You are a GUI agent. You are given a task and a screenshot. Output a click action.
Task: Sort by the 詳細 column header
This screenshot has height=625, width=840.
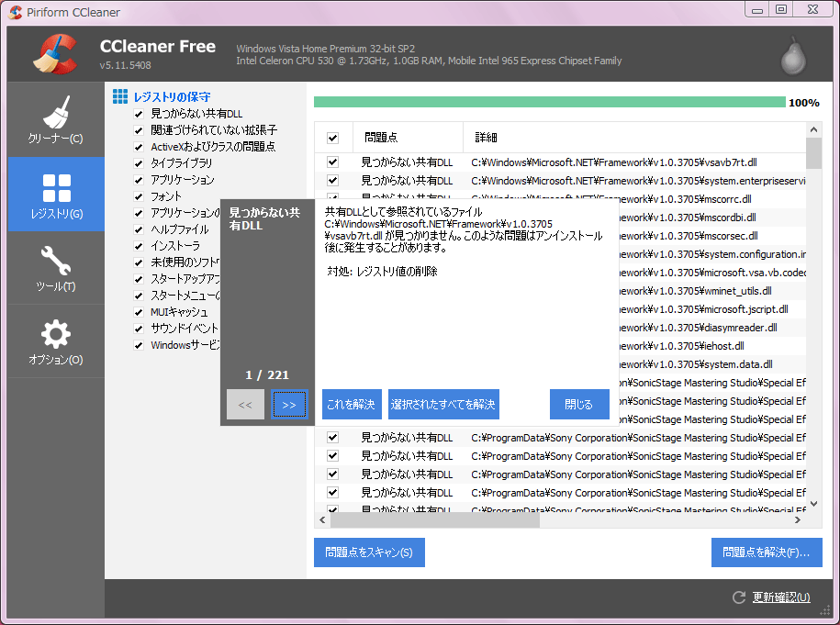coord(634,138)
